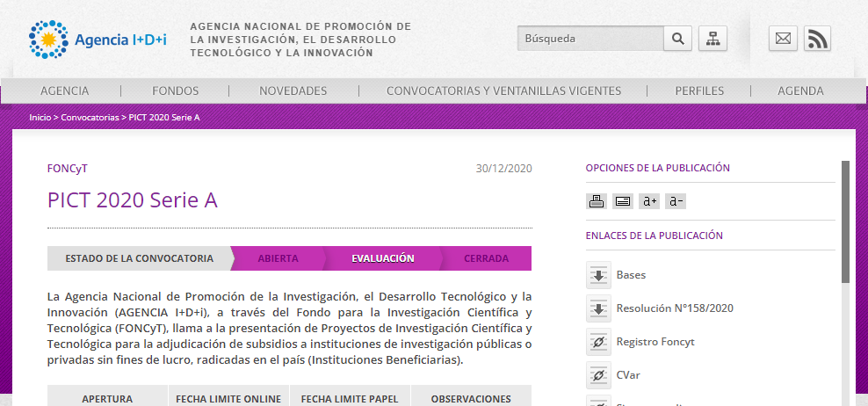This screenshot has width=868, height=406.
Task: Click the search magnifier button
Action: (x=677, y=39)
